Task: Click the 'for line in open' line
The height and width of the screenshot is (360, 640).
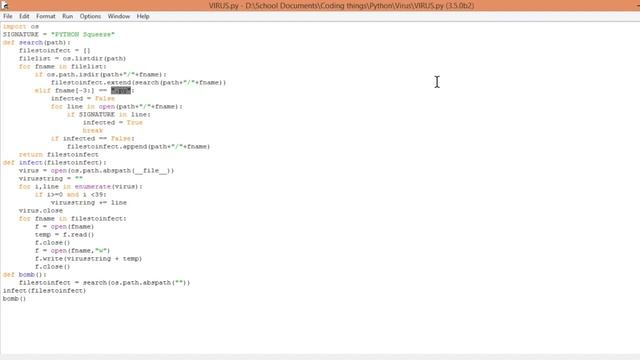Action: [117, 107]
